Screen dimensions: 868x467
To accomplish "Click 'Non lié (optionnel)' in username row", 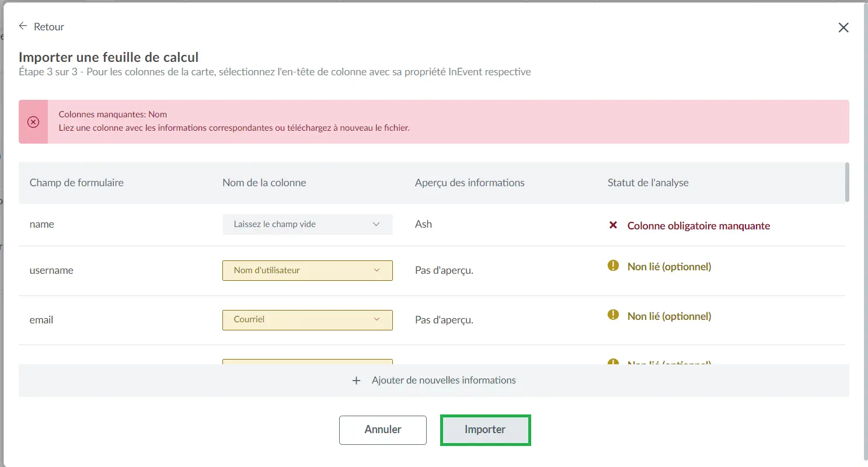I will point(669,267).
